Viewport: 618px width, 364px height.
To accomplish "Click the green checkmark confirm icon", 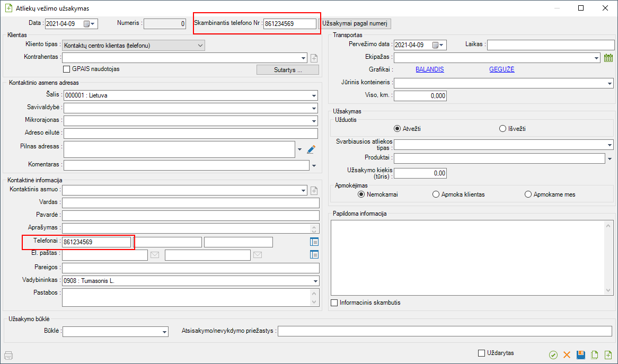I will tap(553, 355).
